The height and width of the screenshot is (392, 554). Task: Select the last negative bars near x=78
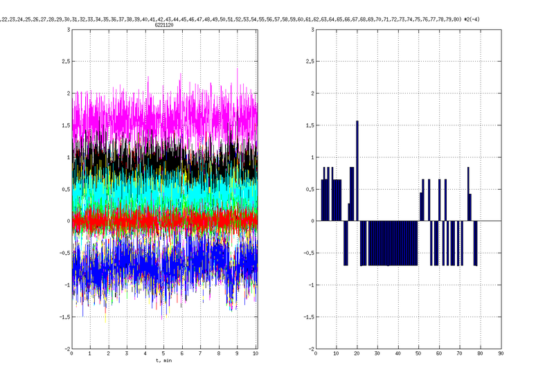pos(476,243)
